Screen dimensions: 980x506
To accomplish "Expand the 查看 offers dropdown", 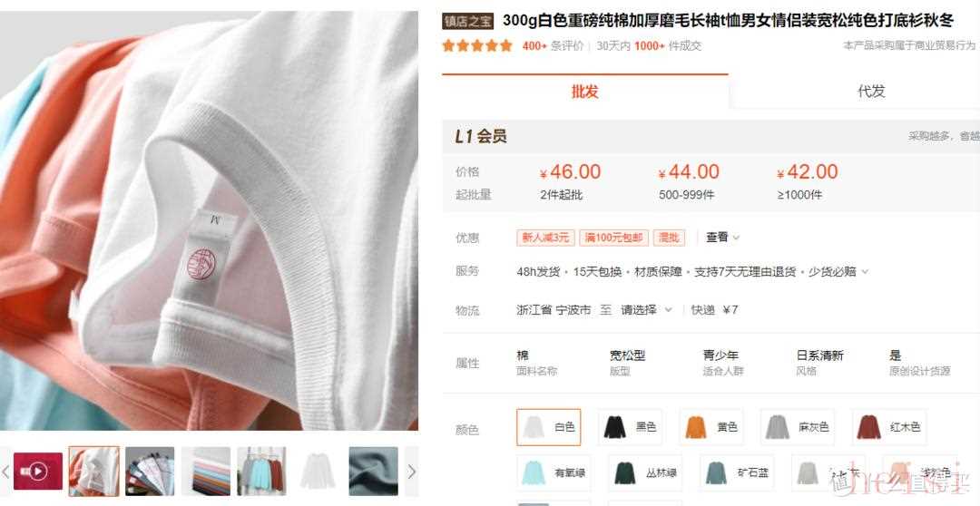I will (x=722, y=238).
